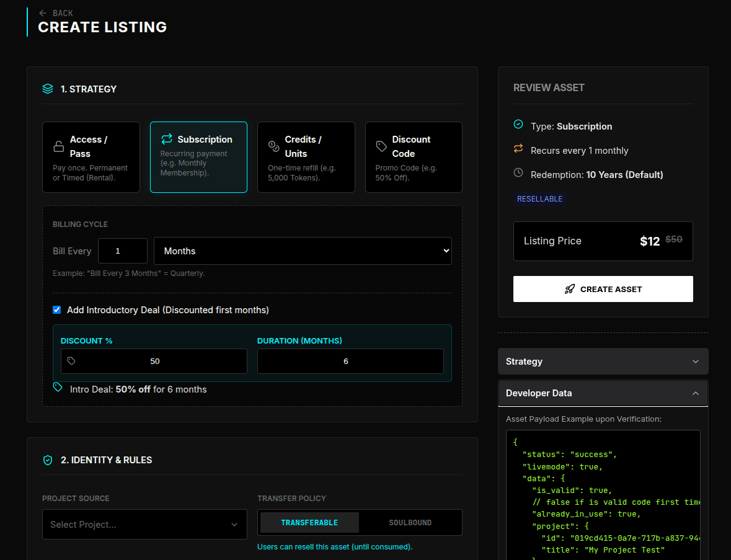The width and height of the screenshot is (731, 560).
Task: Click the 'Recurs every 1 monthly' text
Action: coord(580,151)
